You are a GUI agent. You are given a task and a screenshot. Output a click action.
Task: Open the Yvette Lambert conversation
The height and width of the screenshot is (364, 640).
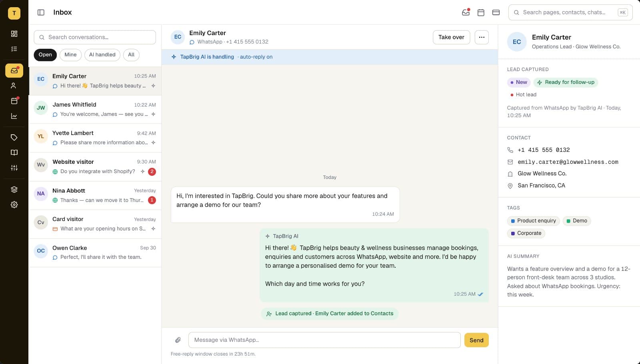[95, 138]
